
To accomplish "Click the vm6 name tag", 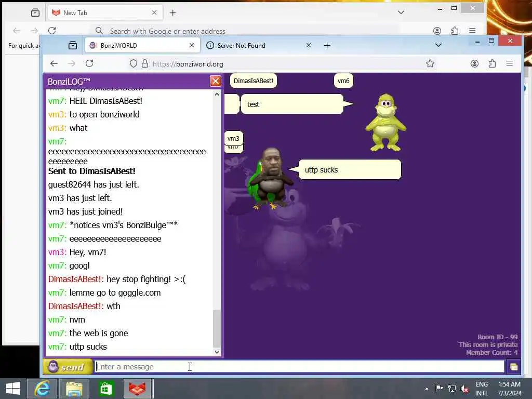I will pos(343,81).
